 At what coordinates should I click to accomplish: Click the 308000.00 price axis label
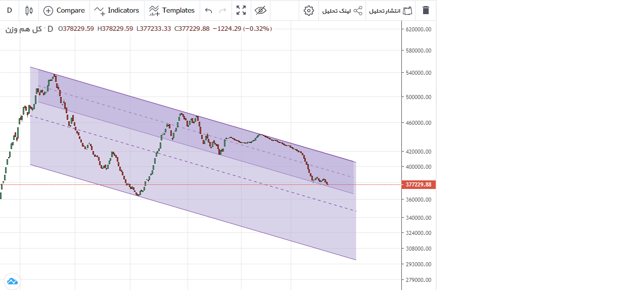419,249
